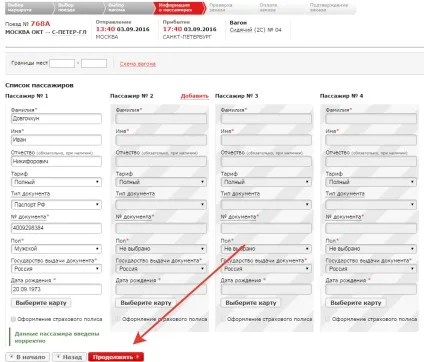Screen dimensions: 424x362
Task: Click Выберите карту for passenger 4
Action: coord(356,303)
